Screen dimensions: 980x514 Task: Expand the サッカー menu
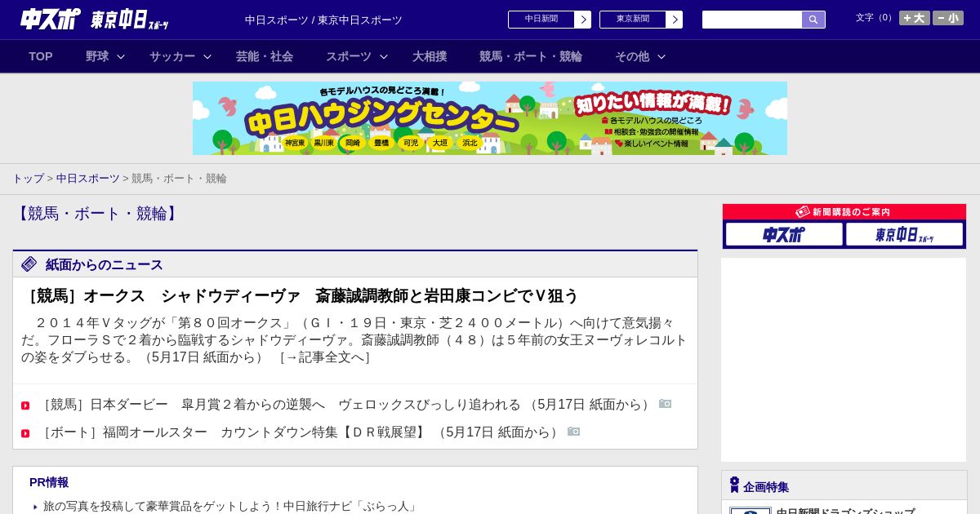[180, 56]
